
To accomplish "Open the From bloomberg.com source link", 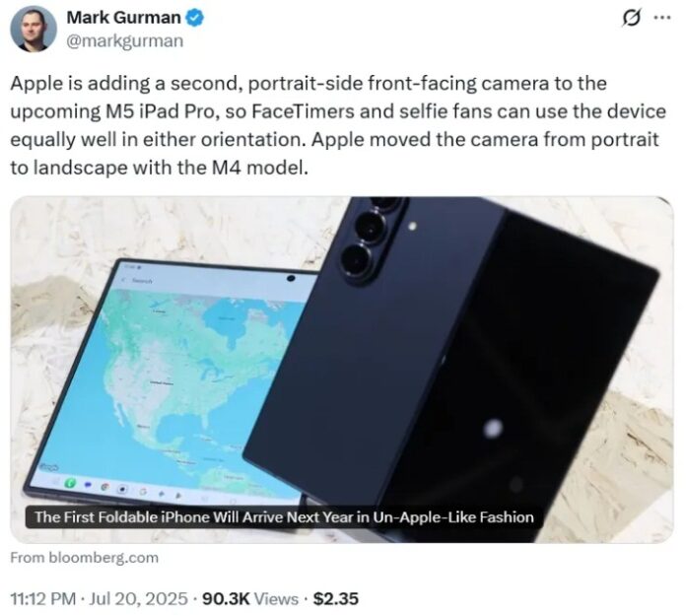I will 84,558.
